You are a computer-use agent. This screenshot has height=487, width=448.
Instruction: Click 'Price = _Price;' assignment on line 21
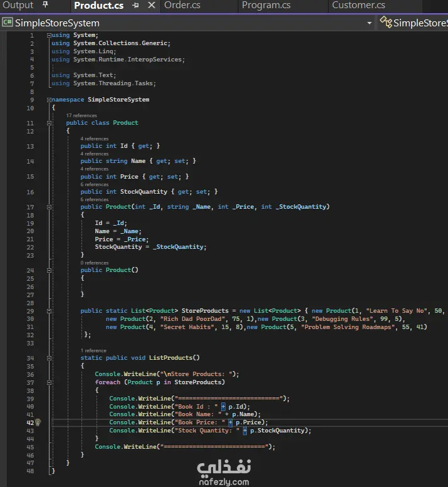122,239
